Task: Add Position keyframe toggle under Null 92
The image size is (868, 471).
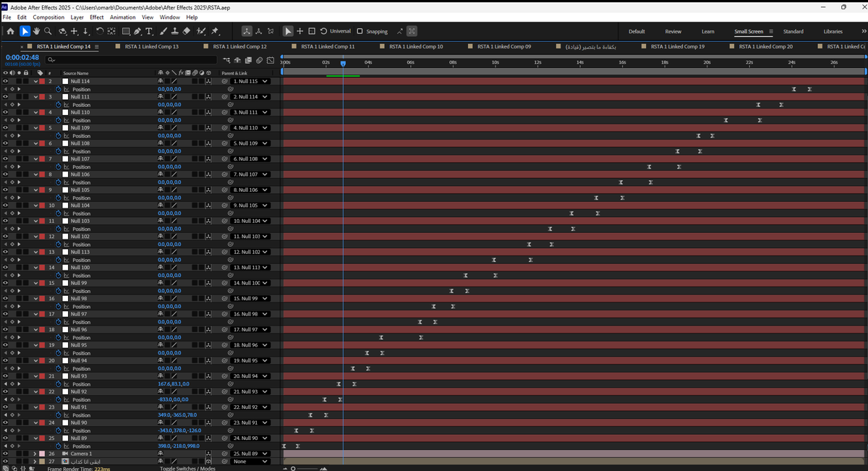Action: tap(12, 399)
